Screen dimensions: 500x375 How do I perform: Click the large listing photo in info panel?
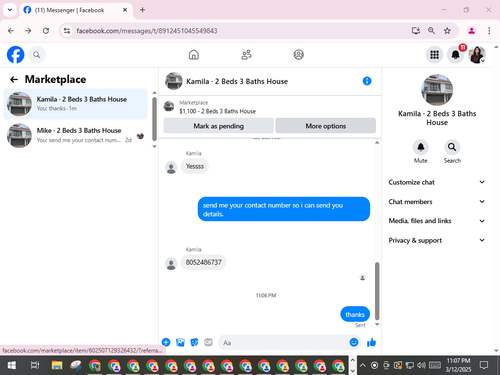click(437, 90)
